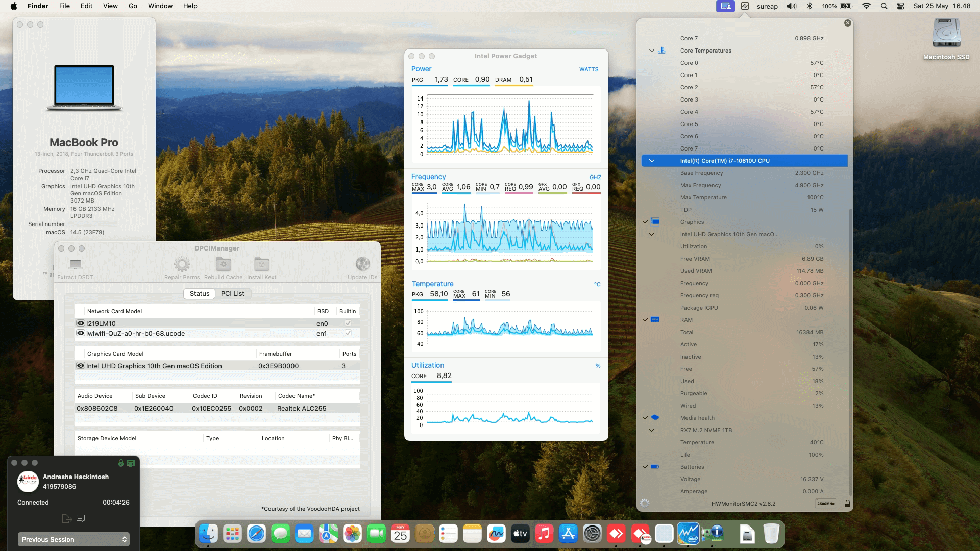Open Launchpad from the Dock

point(232,534)
